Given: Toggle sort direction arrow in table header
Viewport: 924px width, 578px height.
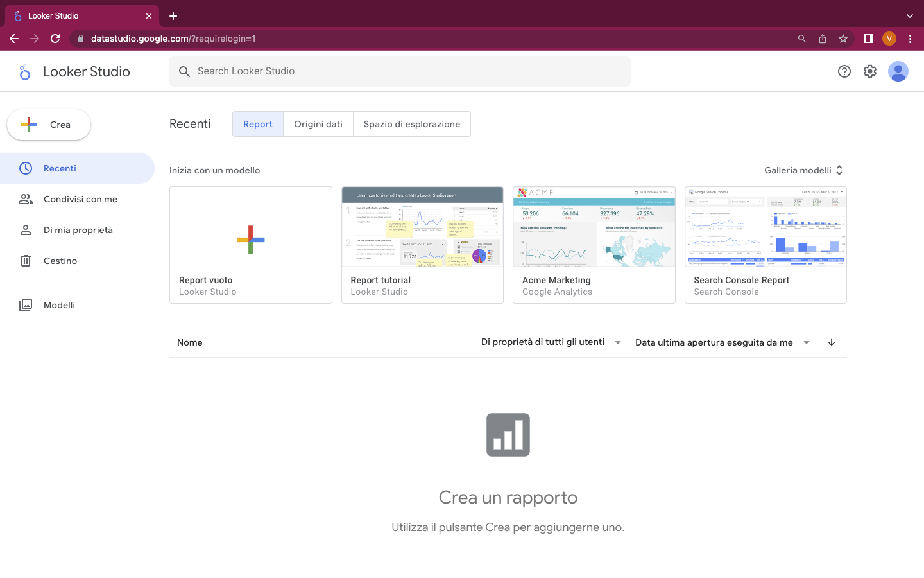Looking at the screenshot, I should [x=831, y=342].
